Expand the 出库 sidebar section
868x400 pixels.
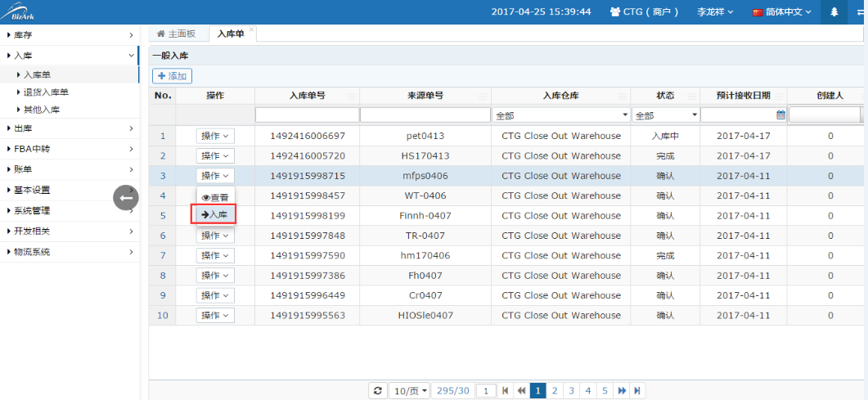click(70, 128)
